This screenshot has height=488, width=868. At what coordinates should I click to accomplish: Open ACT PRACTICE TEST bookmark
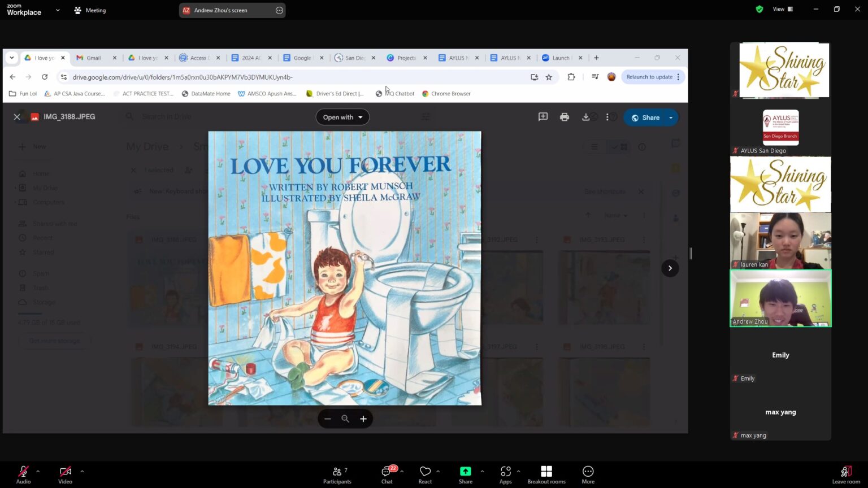pyautogui.click(x=144, y=94)
